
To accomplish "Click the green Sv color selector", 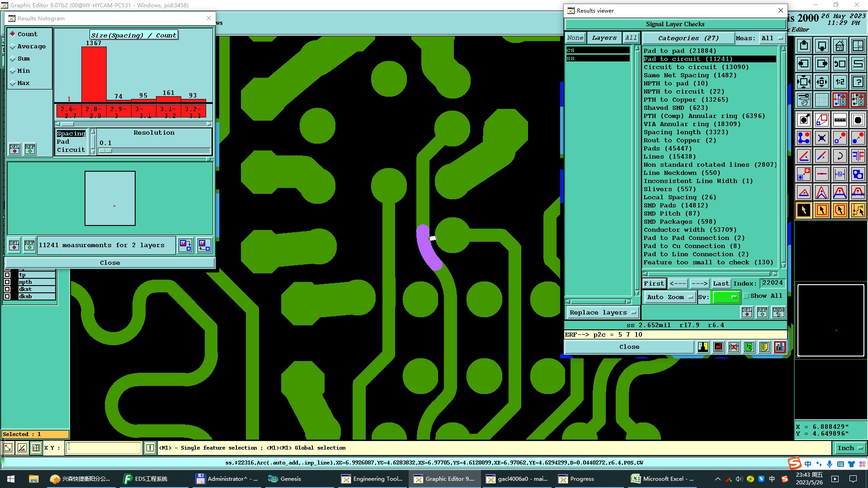I will [726, 297].
